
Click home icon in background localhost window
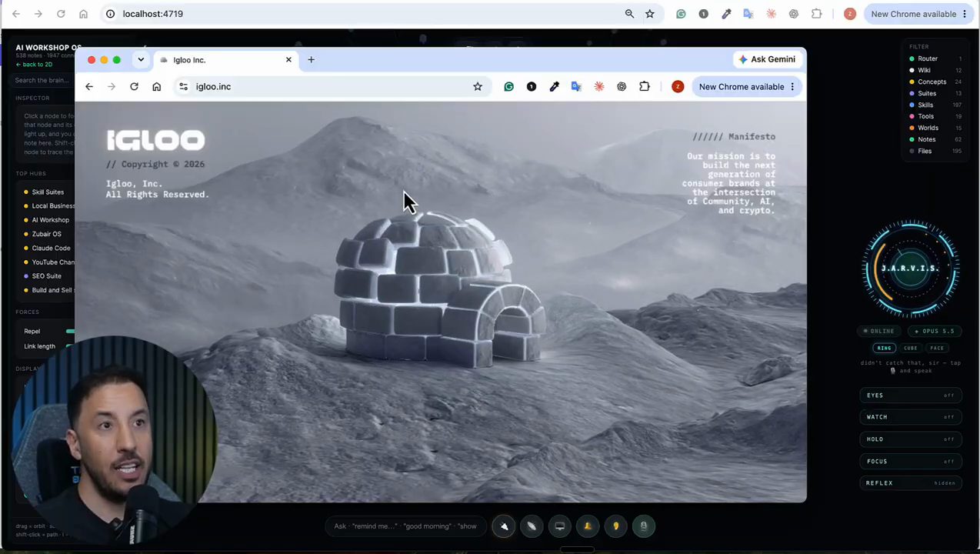click(83, 14)
